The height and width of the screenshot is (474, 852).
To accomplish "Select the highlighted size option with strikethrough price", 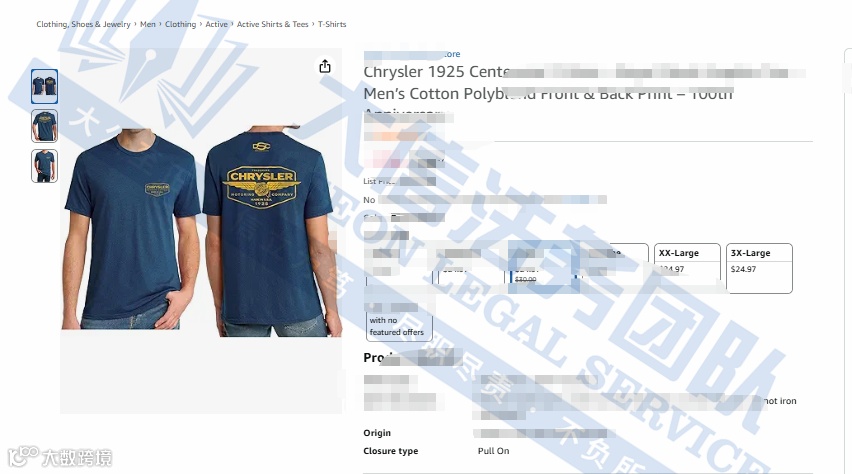I will [x=542, y=267].
